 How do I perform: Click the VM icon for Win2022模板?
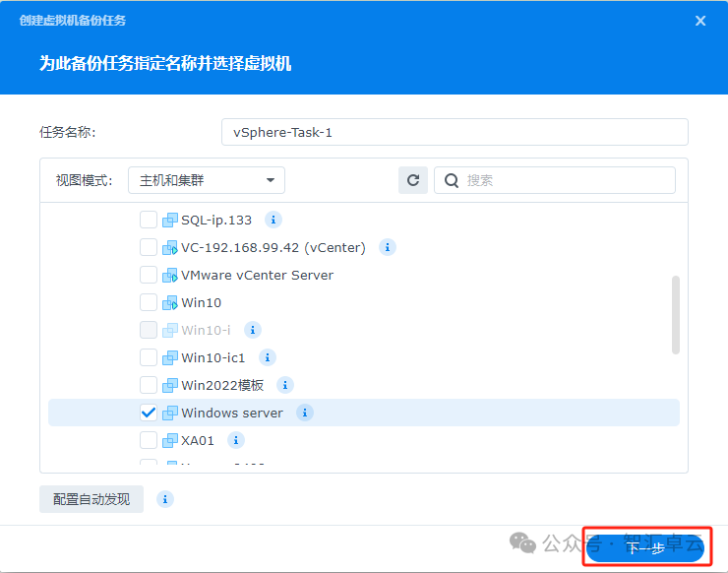coord(170,385)
